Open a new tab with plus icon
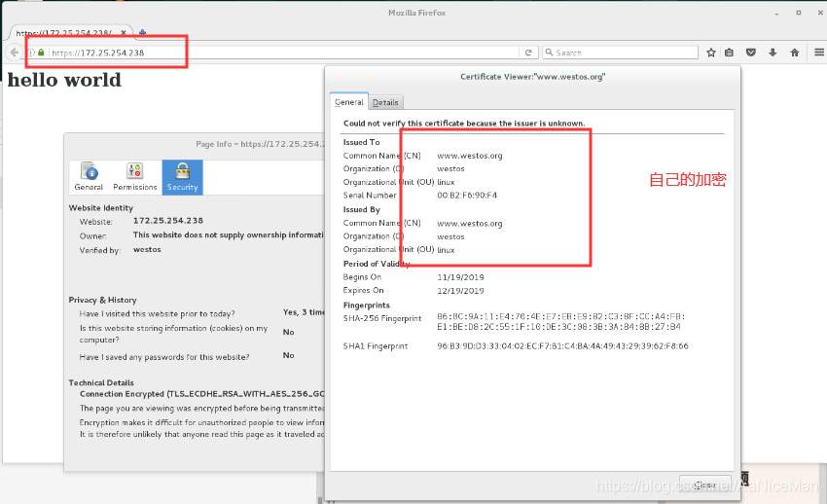This screenshot has height=504, width=827. tap(142, 33)
